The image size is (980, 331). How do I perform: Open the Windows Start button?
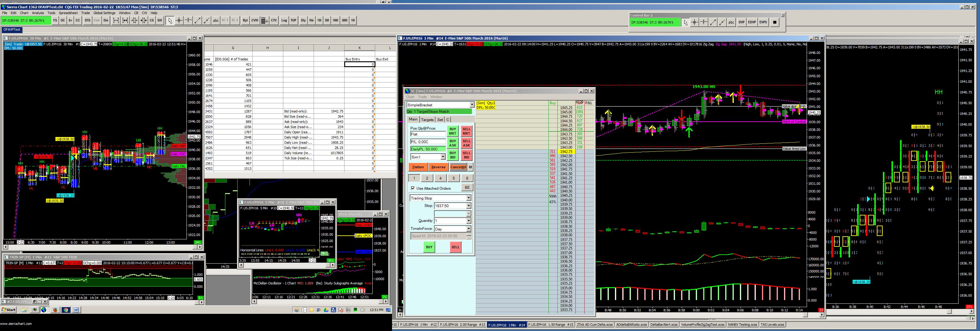pyautogui.click(x=8, y=310)
